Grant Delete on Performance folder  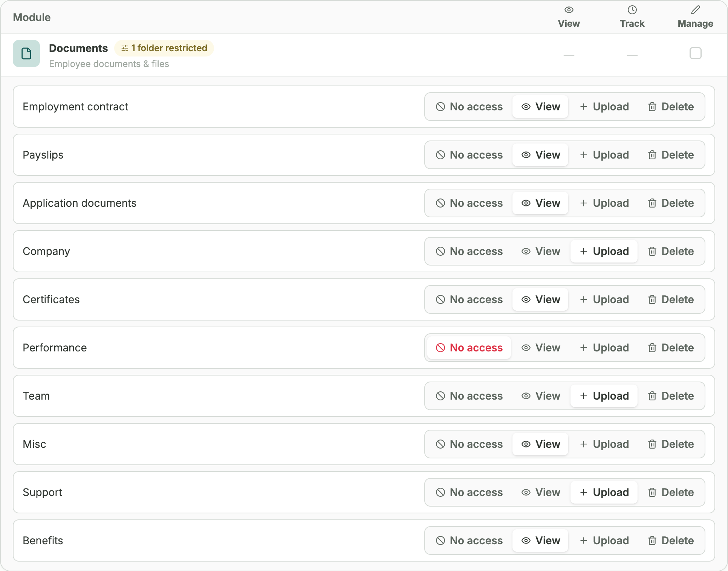pyautogui.click(x=671, y=348)
